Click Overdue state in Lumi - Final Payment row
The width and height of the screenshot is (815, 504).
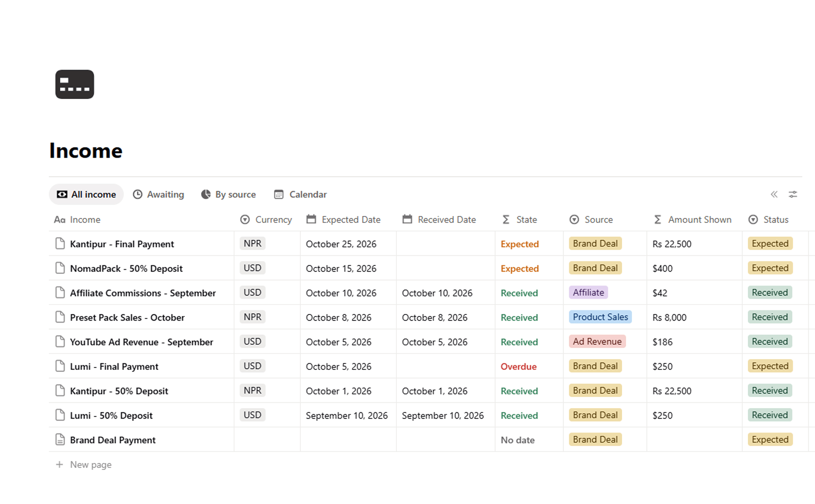(x=519, y=367)
